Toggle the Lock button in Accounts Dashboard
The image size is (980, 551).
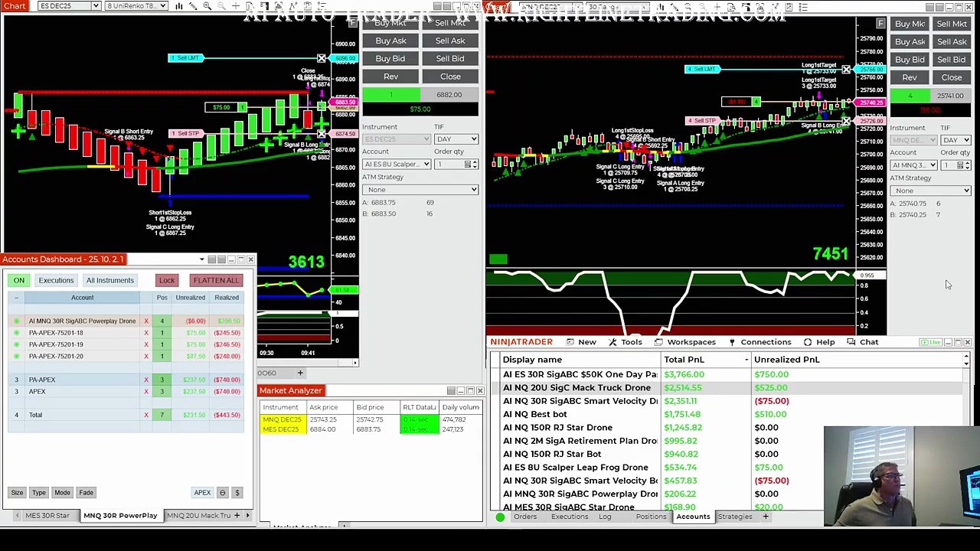point(167,280)
